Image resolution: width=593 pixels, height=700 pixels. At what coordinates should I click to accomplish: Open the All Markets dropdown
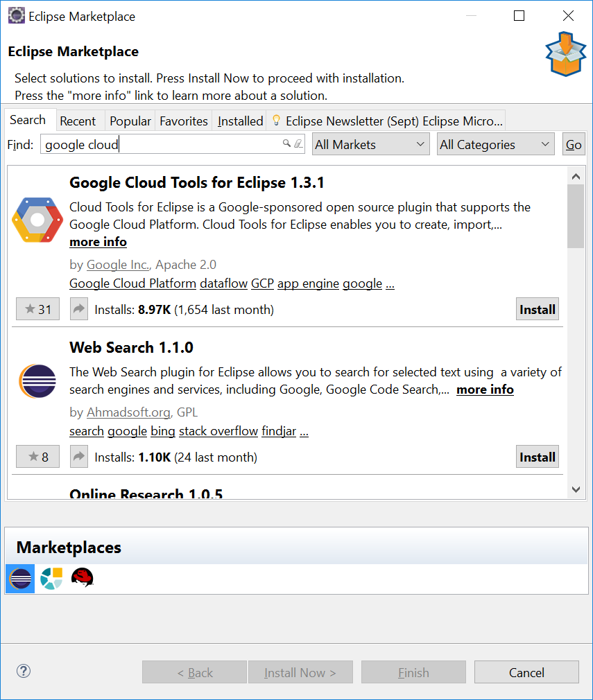[x=371, y=144]
